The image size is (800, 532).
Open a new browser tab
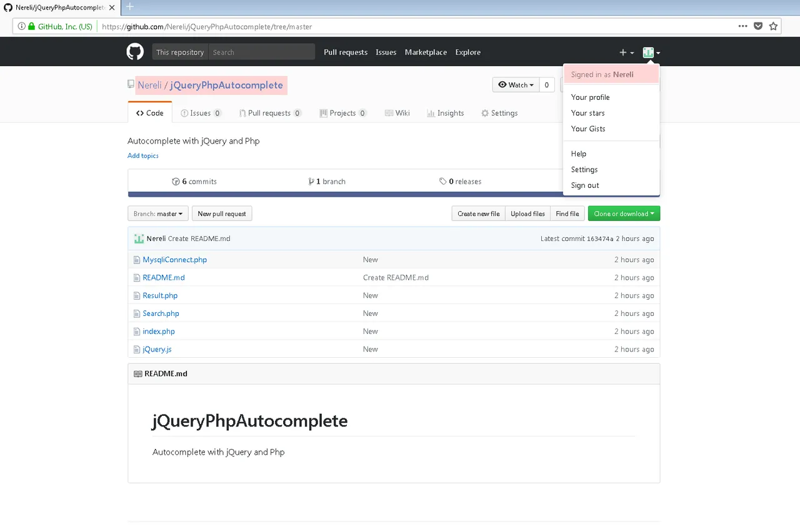point(130,6)
